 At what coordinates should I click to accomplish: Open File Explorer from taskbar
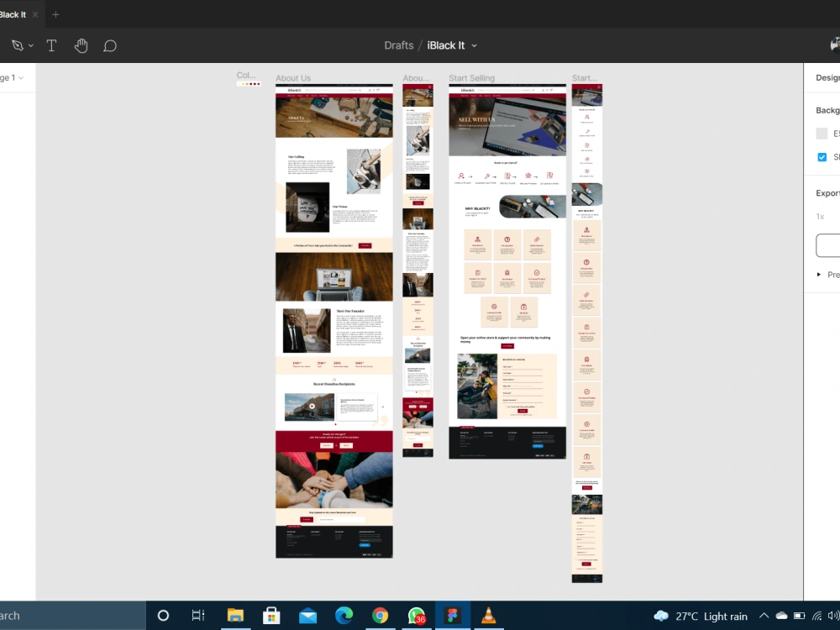[234, 616]
